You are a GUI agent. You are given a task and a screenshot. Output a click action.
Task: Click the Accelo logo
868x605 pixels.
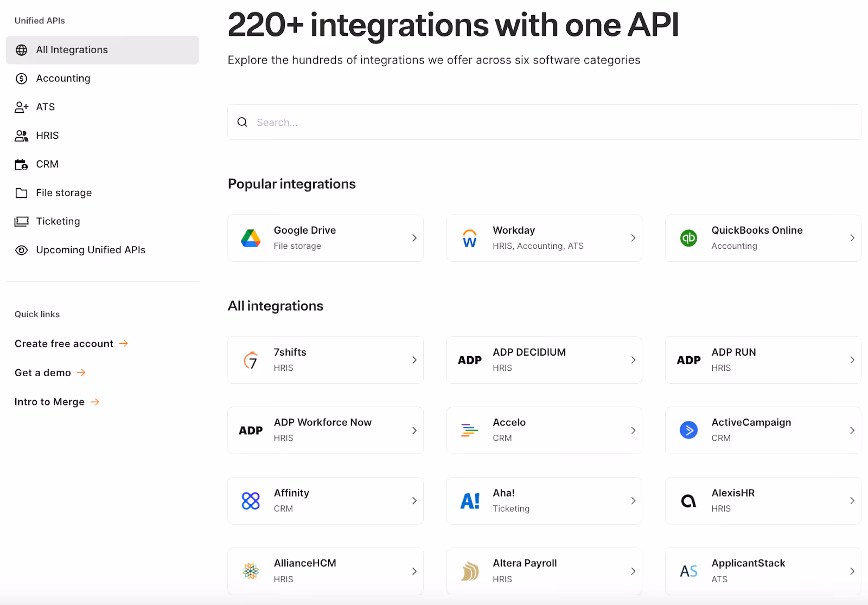point(470,430)
